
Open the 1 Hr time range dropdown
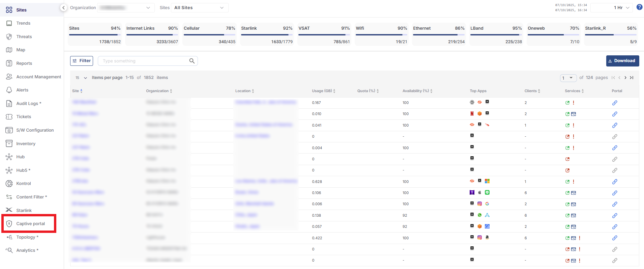[x=612, y=8]
